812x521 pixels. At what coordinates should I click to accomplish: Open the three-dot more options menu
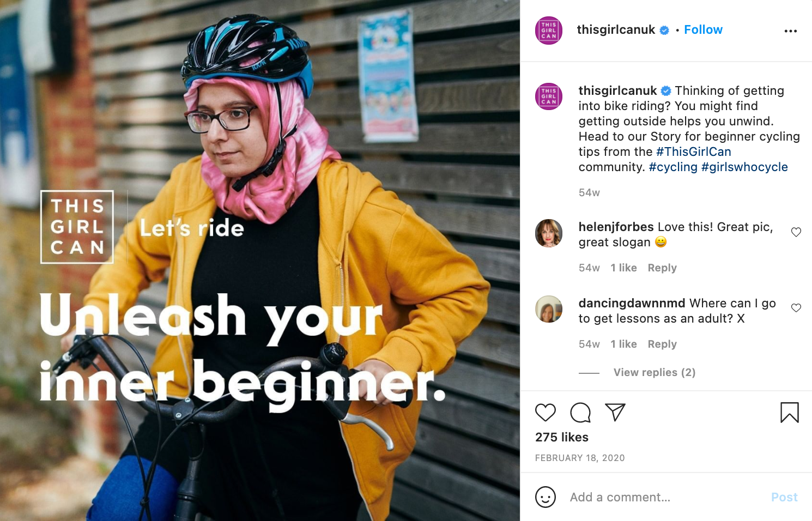click(x=791, y=31)
